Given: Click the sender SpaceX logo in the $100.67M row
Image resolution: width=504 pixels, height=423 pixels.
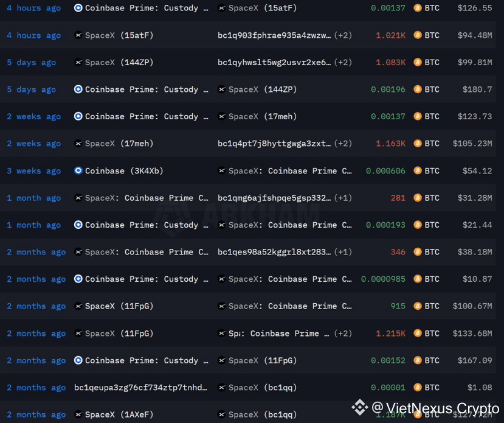Looking at the screenshot, I should [78, 306].
